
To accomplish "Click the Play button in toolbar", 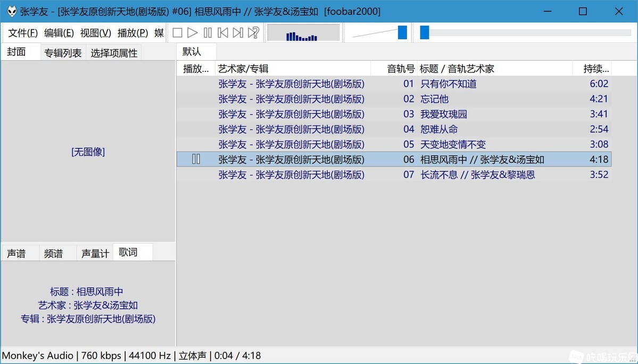I will pyautogui.click(x=193, y=32).
